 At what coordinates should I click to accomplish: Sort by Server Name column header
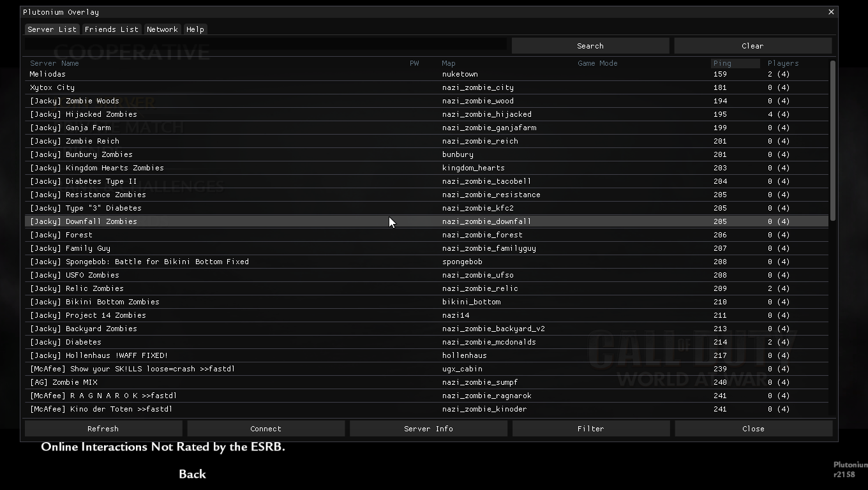coord(54,63)
